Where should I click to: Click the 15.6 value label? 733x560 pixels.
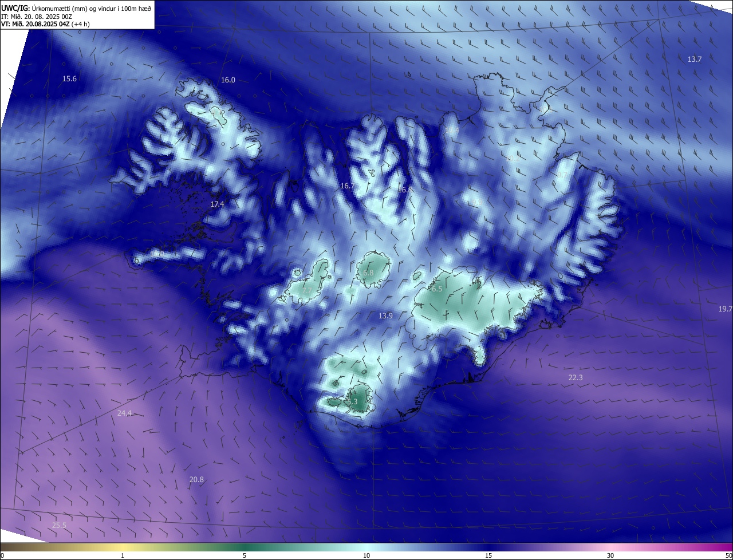coord(69,79)
